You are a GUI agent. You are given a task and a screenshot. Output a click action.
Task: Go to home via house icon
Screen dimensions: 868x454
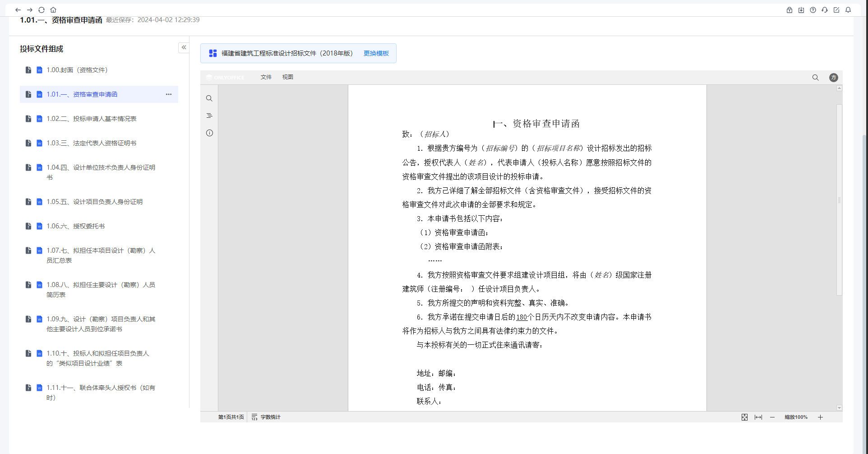tap(53, 10)
